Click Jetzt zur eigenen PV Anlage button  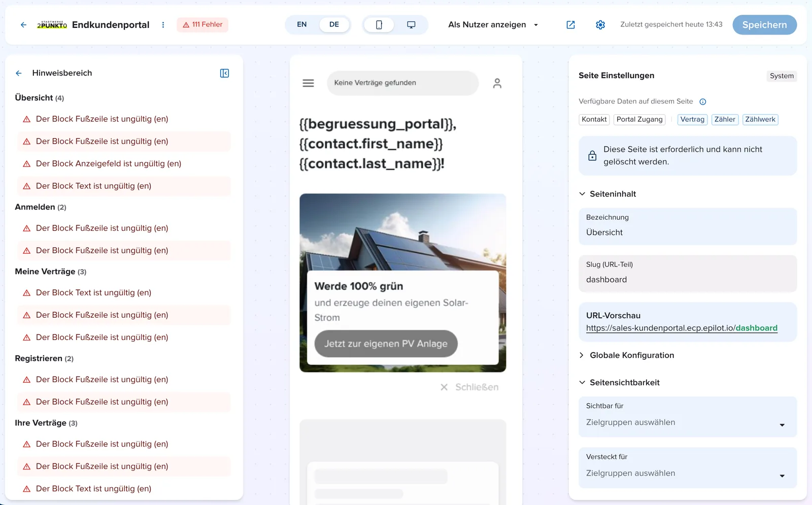(x=386, y=344)
